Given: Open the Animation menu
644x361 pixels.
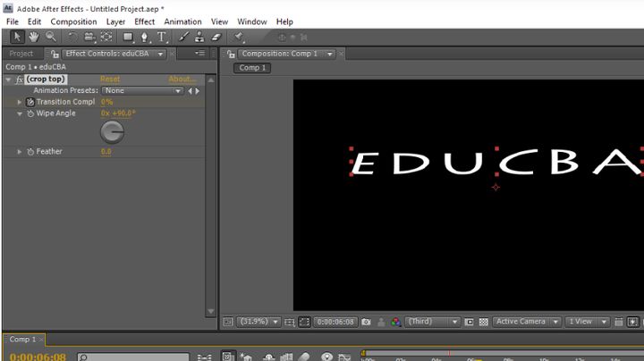Looking at the screenshot, I should point(182,21).
